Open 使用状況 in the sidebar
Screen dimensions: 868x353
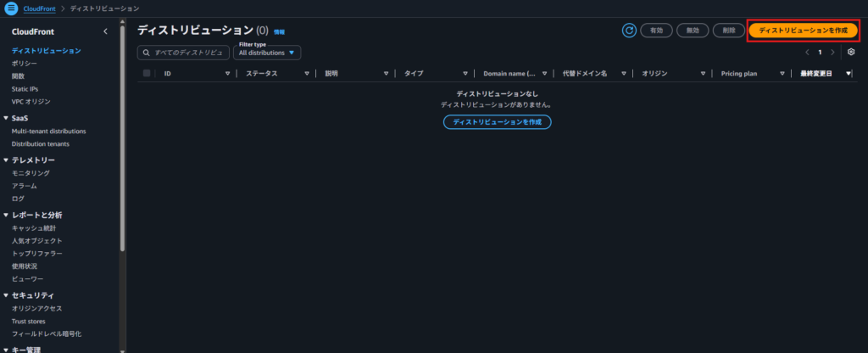25,266
